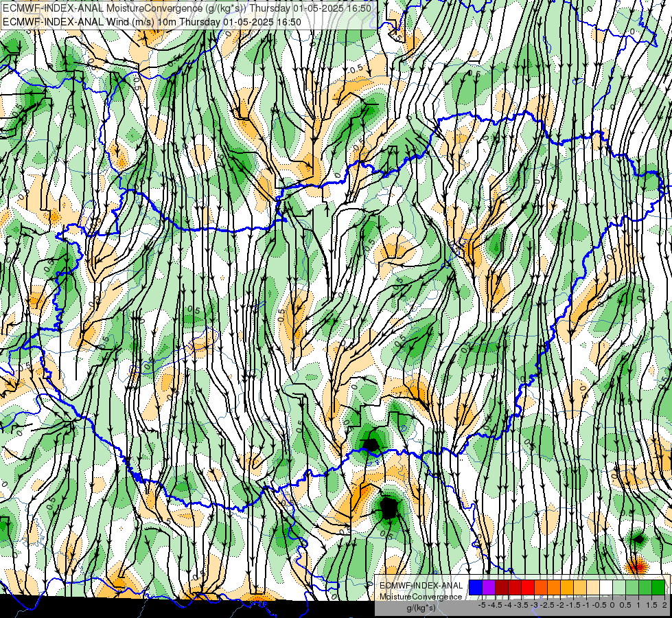Pick the darkest green swatch ending at 2
This screenshot has height=618, width=672.
pos(658,587)
